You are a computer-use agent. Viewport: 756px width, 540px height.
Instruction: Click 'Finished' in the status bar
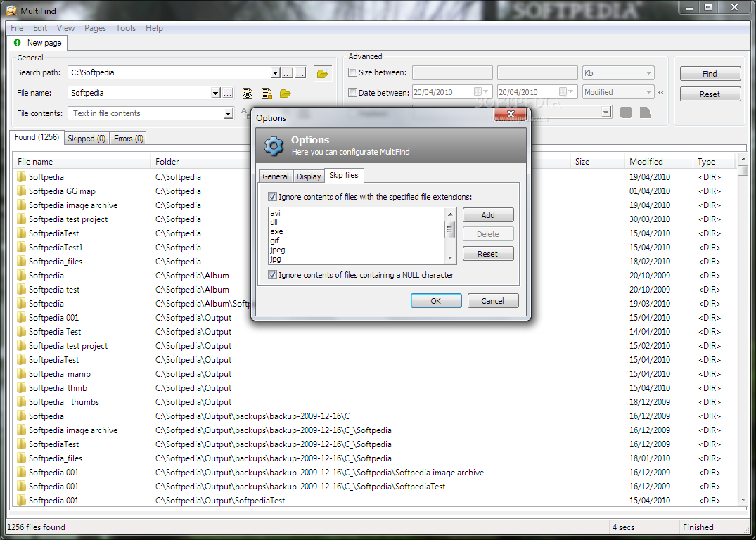(x=698, y=527)
